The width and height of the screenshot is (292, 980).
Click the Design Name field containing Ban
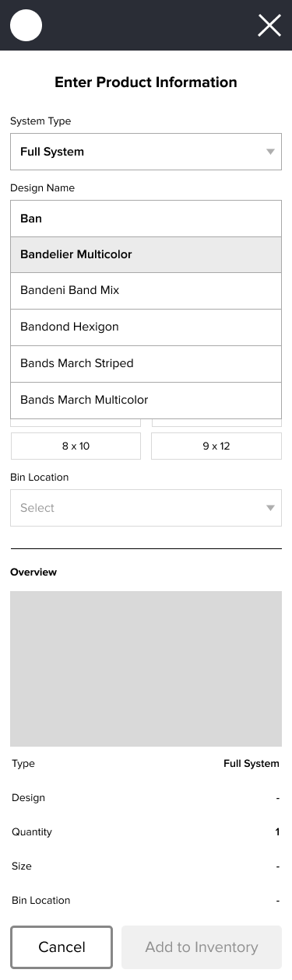pos(146,219)
